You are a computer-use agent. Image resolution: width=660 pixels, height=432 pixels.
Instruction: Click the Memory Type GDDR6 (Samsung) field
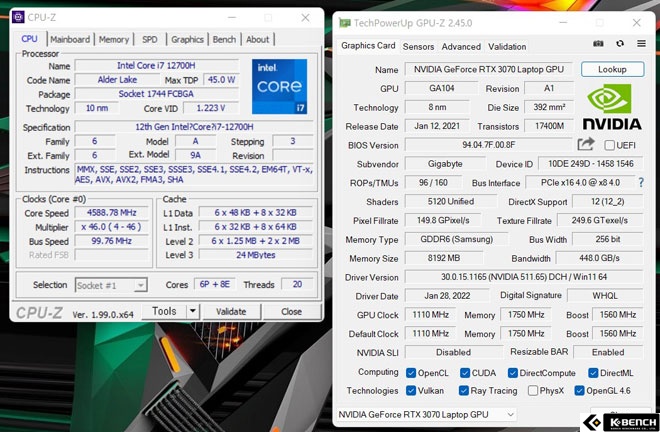(x=457, y=239)
